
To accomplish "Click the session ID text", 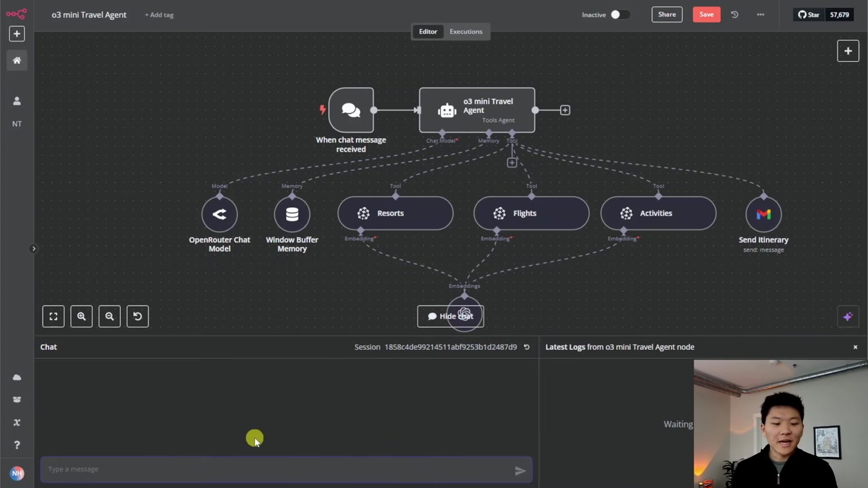I will [451, 347].
